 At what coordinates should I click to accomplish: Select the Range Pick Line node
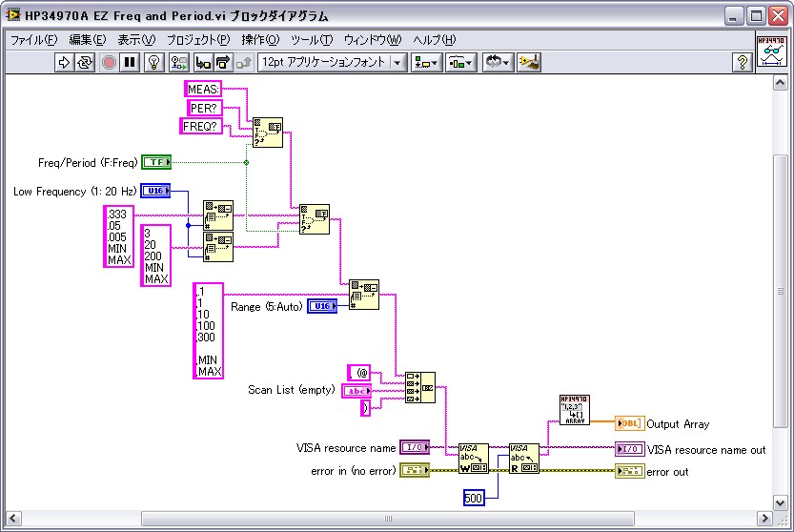point(364,295)
